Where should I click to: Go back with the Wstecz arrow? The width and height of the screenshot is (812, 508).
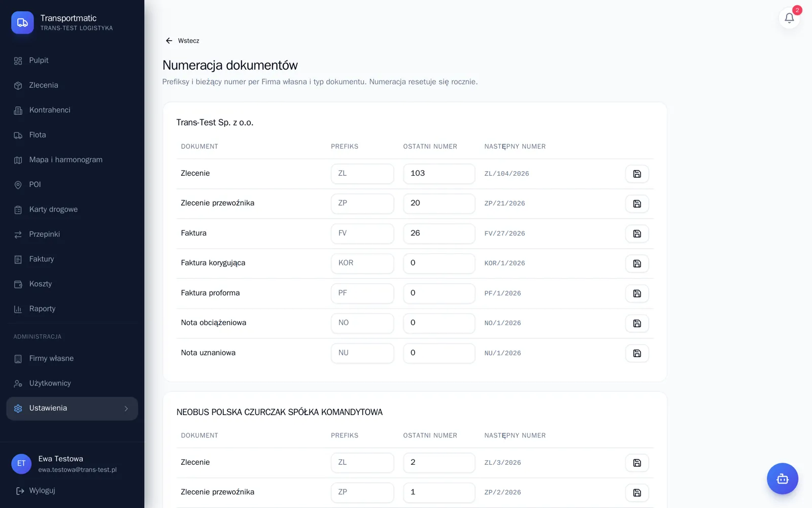[x=182, y=41]
